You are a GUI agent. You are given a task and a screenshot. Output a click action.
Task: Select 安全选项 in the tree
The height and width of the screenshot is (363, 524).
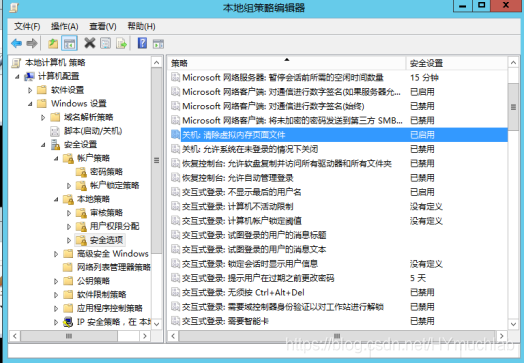click(x=107, y=240)
